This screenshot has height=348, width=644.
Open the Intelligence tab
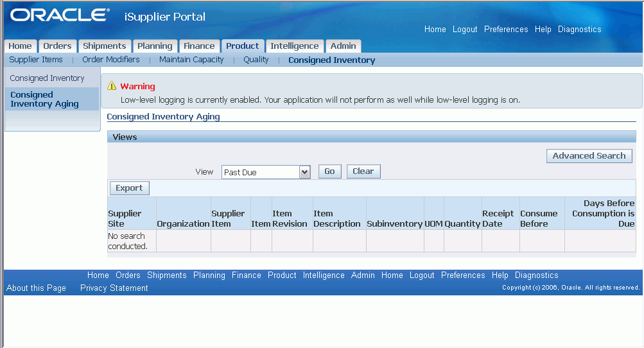(295, 46)
